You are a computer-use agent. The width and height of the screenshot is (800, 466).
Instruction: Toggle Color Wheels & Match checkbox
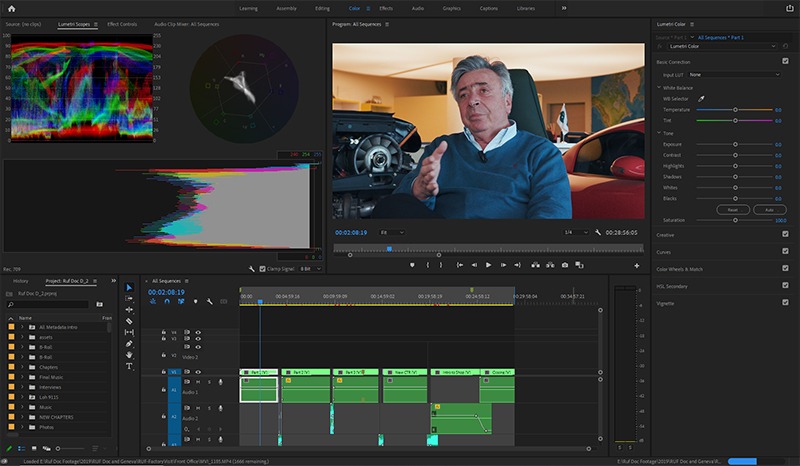[785, 268]
